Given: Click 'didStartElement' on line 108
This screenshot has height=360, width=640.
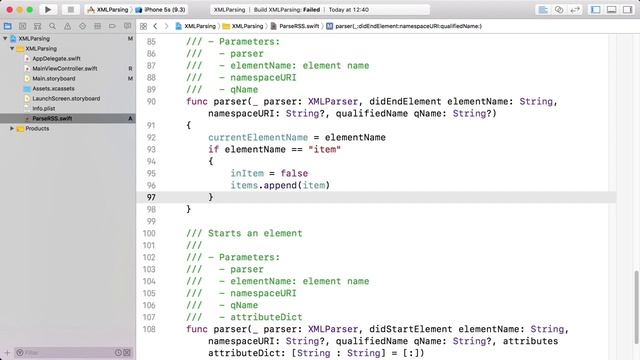Looking at the screenshot, I should tap(411, 329).
